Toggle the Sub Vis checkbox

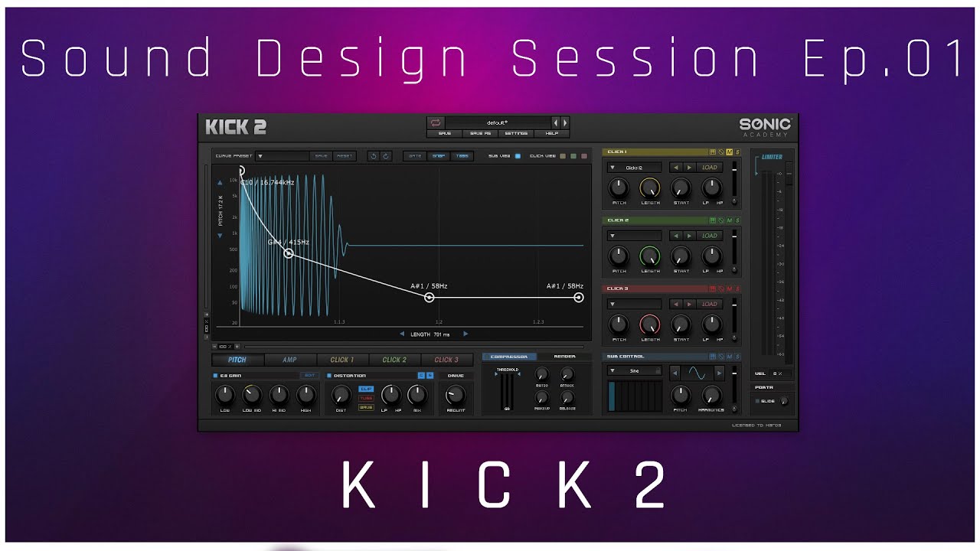point(518,156)
